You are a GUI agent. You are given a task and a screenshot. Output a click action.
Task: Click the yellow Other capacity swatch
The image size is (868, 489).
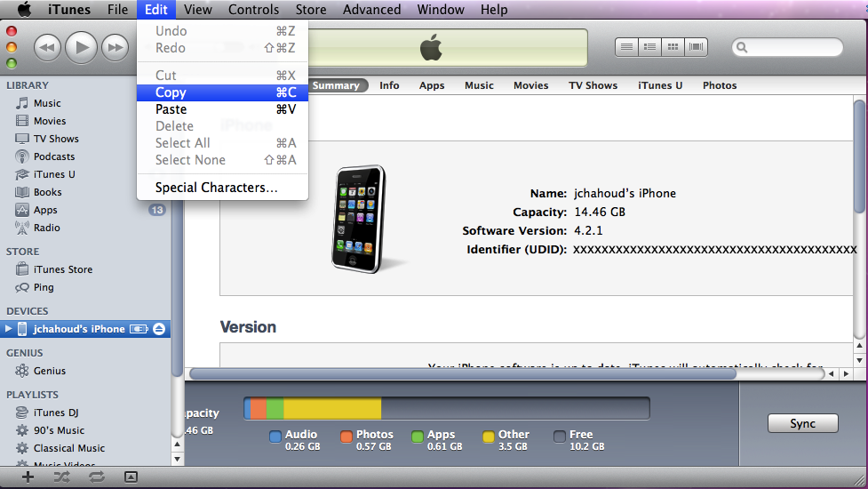489,437
